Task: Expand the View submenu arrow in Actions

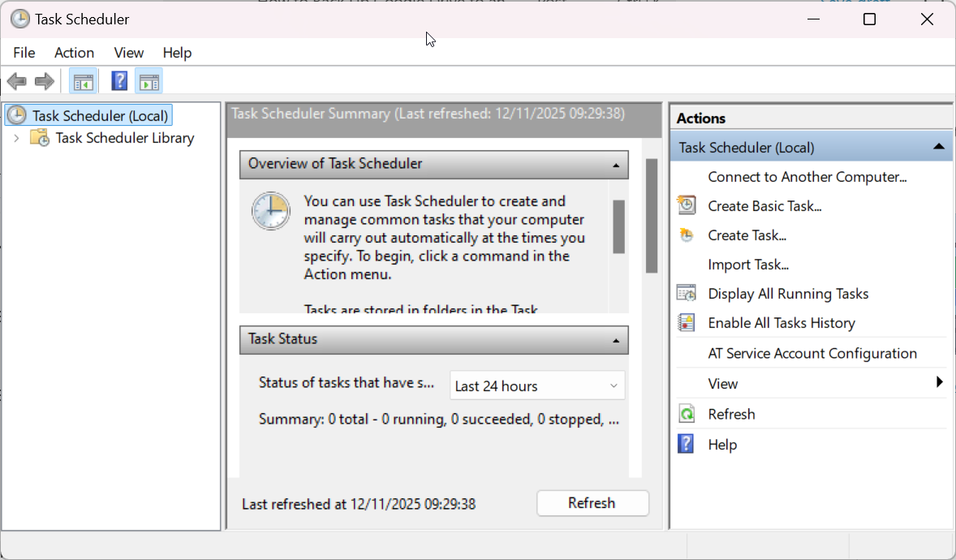Action: [x=940, y=382]
